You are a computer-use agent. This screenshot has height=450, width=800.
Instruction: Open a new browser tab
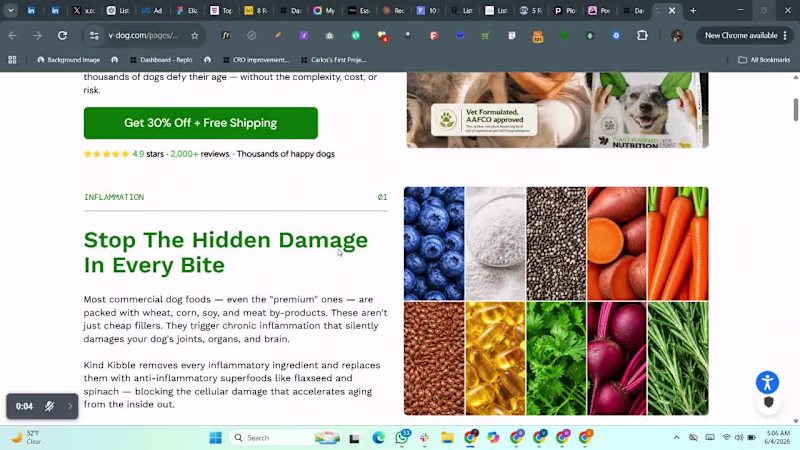[693, 10]
